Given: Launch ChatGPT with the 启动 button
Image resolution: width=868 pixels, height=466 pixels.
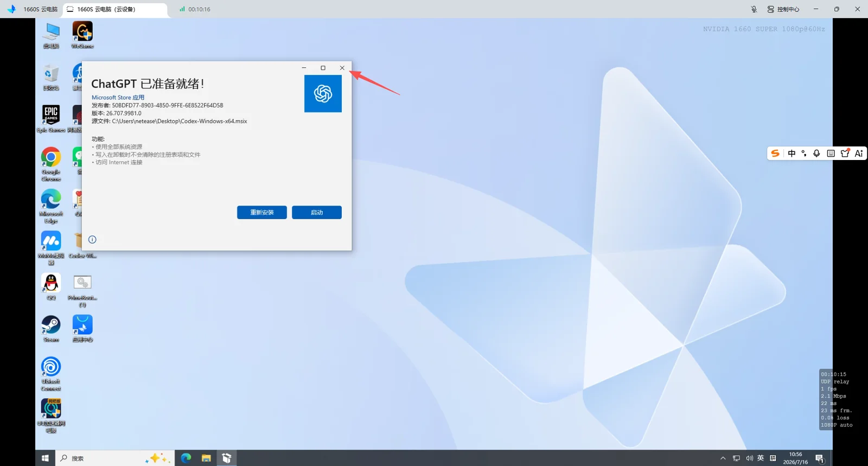Looking at the screenshot, I should pyautogui.click(x=317, y=212).
